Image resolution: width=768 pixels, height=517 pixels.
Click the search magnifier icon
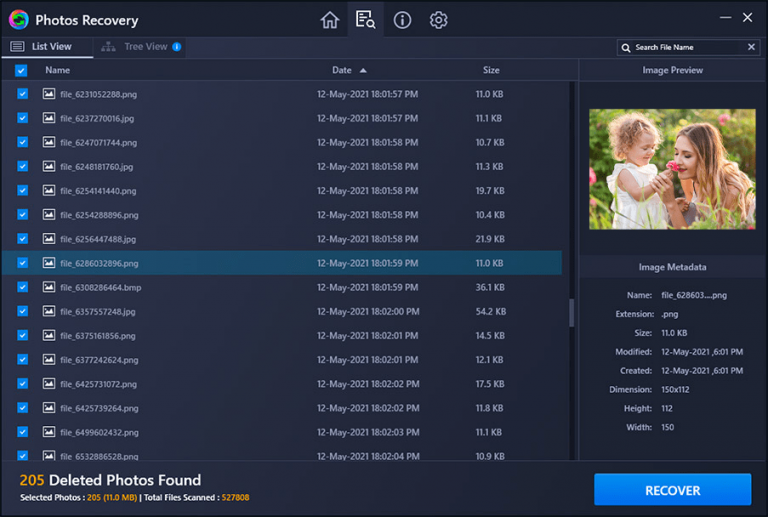pyautogui.click(x=625, y=47)
